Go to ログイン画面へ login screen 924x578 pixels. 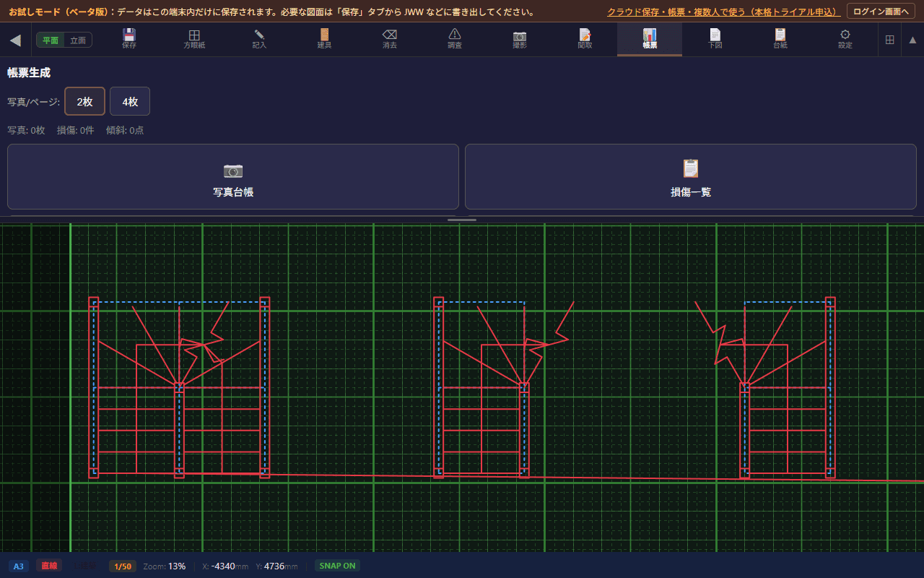[x=881, y=12]
